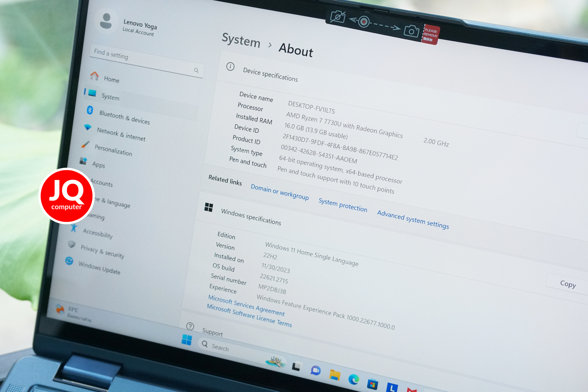Open the blue L app on taskbar

click(392, 388)
